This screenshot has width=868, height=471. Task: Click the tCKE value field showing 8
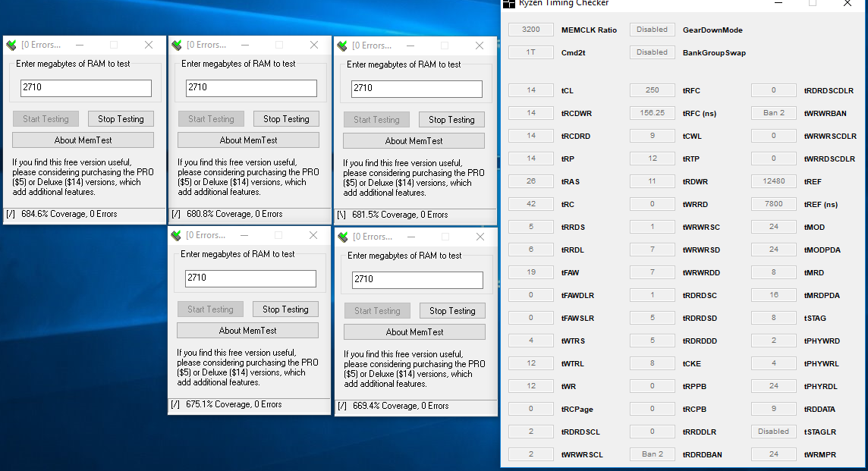tap(652, 363)
